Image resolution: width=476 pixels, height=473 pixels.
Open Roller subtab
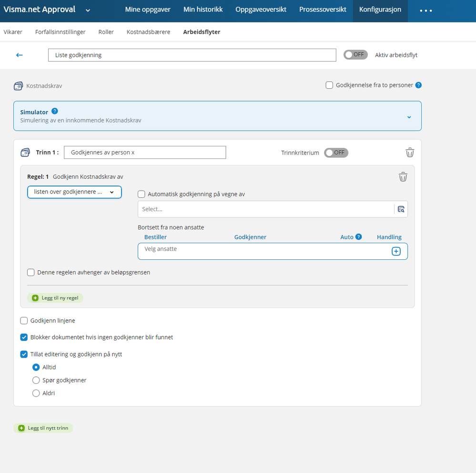tap(106, 32)
